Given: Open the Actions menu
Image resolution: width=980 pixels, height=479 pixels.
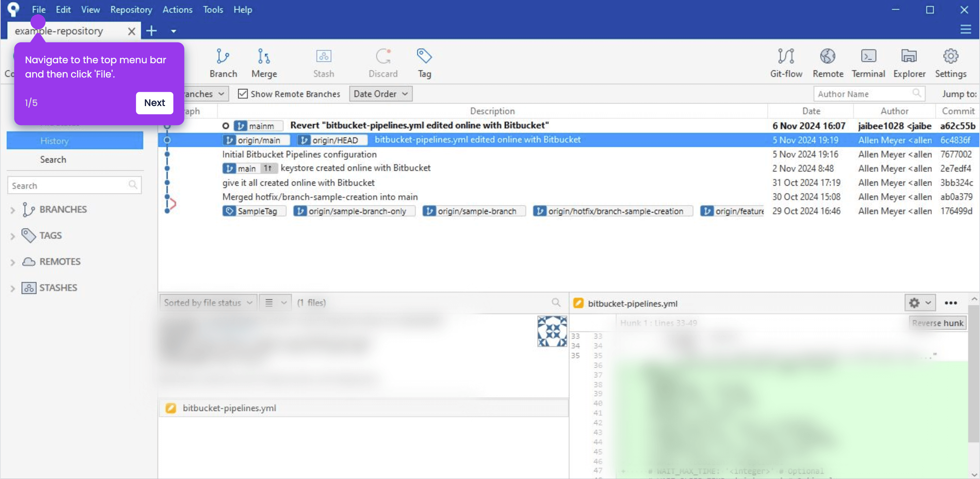Looking at the screenshot, I should point(177,10).
